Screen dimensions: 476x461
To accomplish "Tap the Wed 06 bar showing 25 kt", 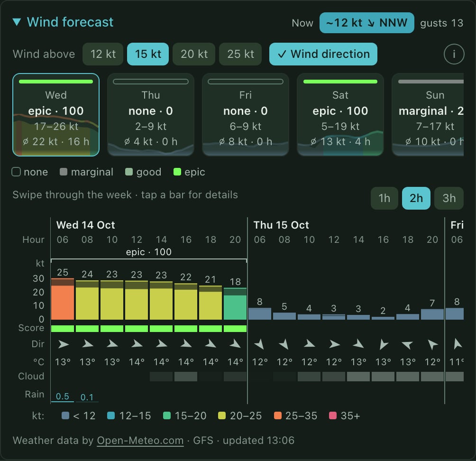I will point(63,299).
